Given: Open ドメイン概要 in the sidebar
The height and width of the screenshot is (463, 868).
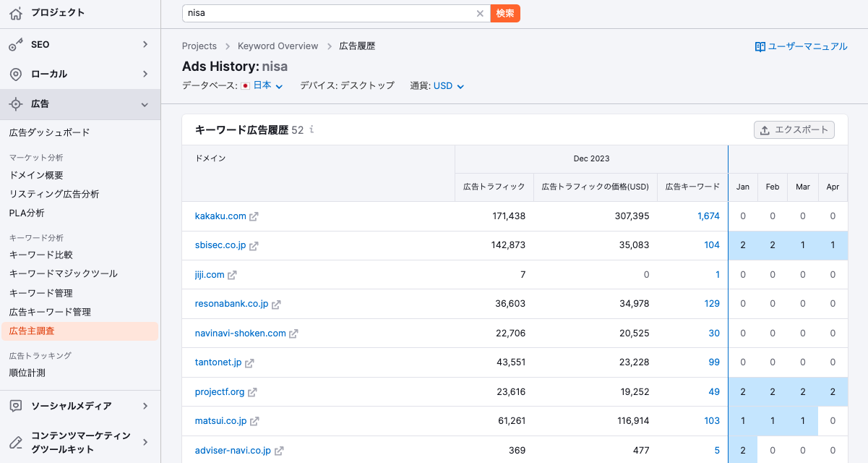Looking at the screenshot, I should tap(36, 175).
